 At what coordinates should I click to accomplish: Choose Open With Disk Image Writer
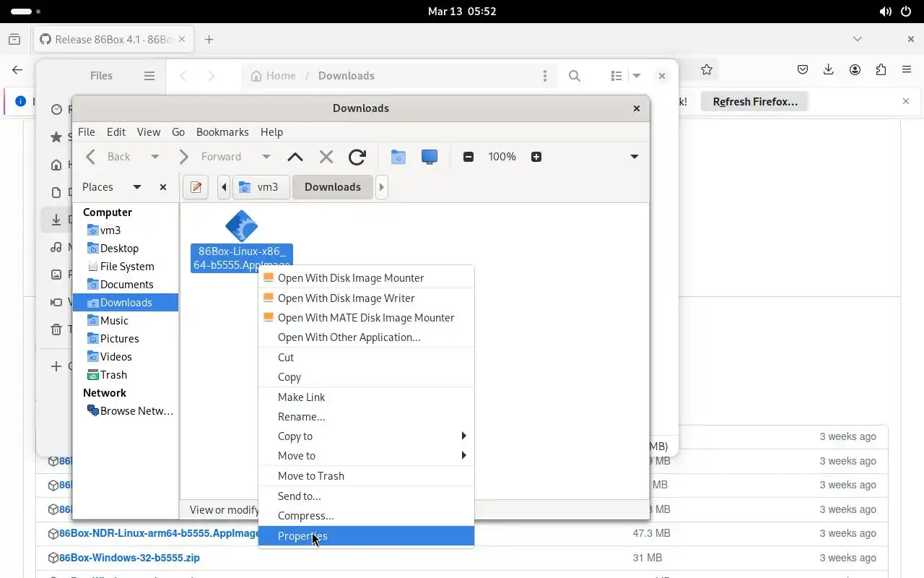(x=366, y=298)
